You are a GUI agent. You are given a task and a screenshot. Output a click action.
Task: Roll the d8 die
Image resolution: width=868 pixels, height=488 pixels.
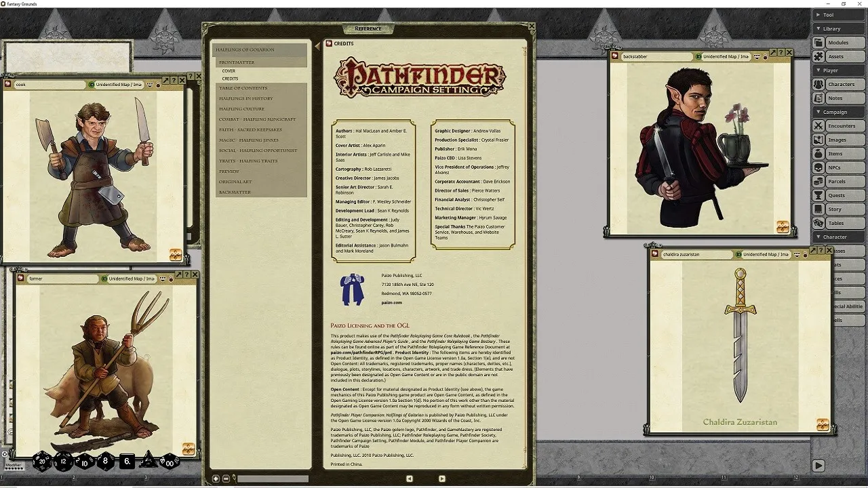click(105, 462)
